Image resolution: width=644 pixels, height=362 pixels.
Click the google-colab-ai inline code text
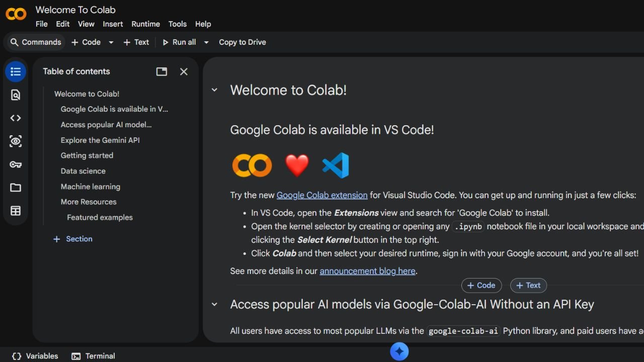click(463, 331)
